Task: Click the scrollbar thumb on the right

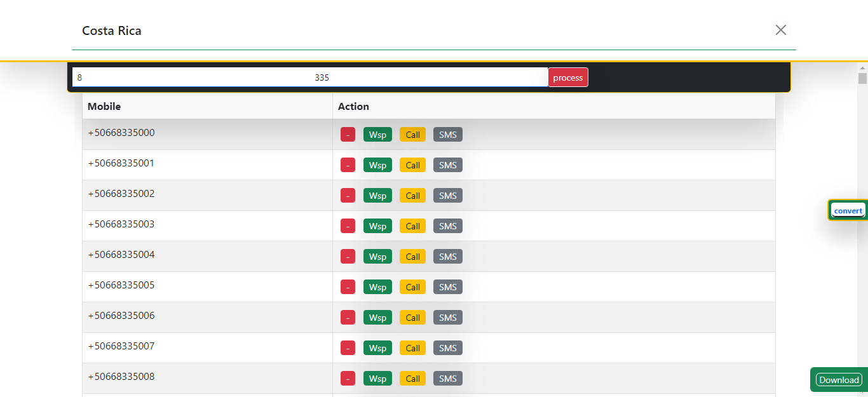Action: pyautogui.click(x=862, y=78)
